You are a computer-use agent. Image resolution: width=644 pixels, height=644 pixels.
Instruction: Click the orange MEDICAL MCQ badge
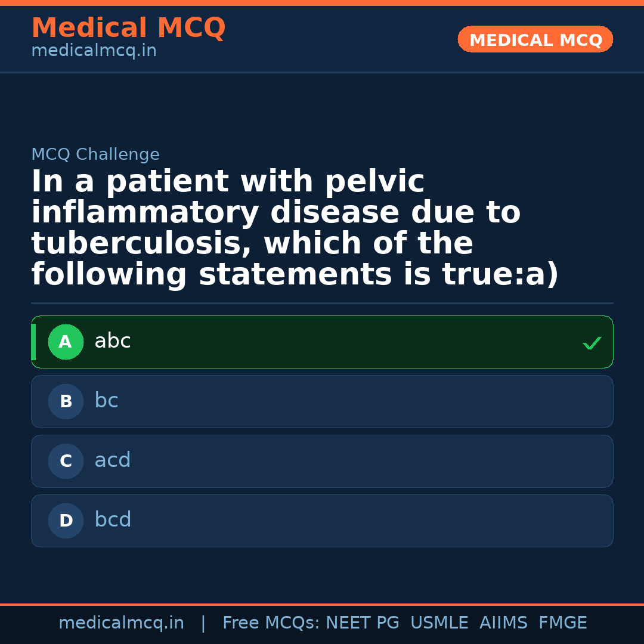pyautogui.click(x=535, y=40)
